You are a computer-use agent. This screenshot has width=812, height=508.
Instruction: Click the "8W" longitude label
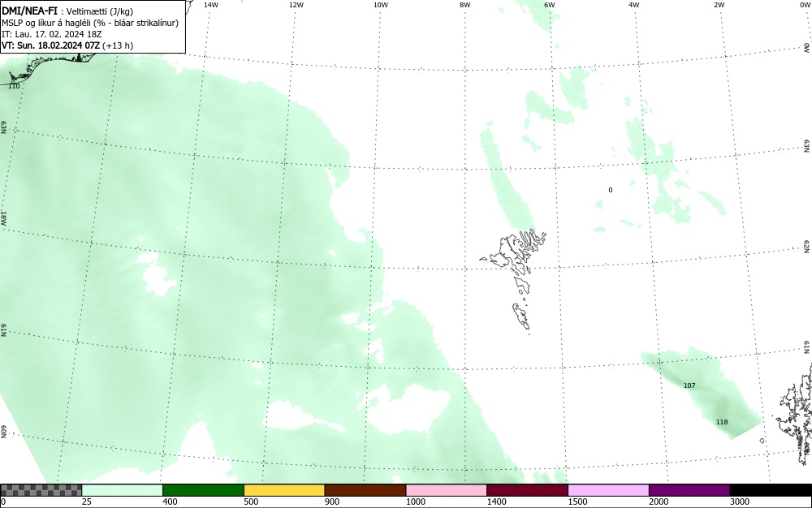[465, 5]
